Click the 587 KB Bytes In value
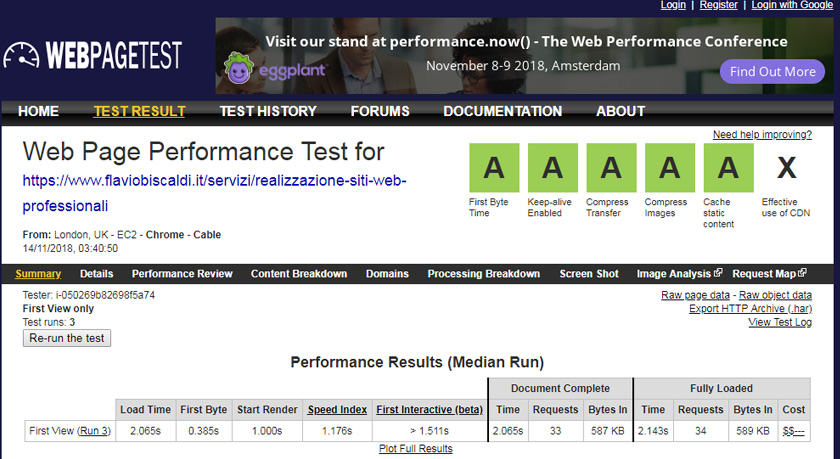Viewport: 840px width, 459px height. pyautogui.click(x=608, y=431)
